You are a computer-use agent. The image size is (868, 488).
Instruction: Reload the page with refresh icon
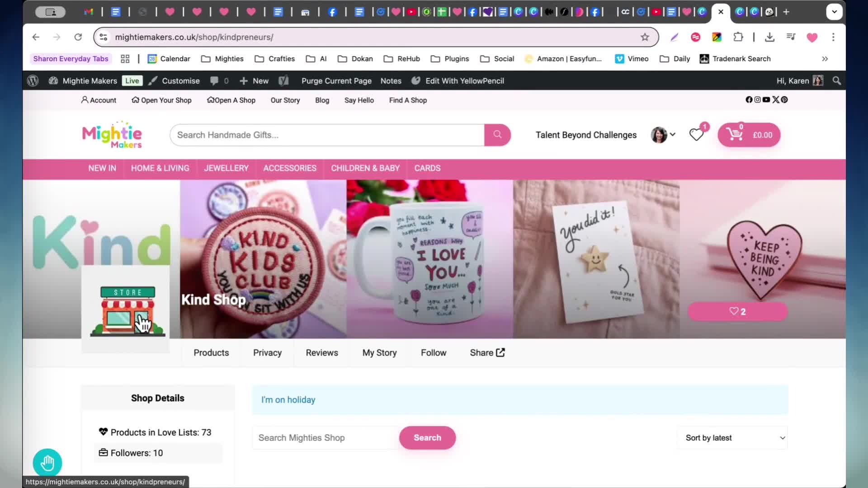click(x=78, y=37)
